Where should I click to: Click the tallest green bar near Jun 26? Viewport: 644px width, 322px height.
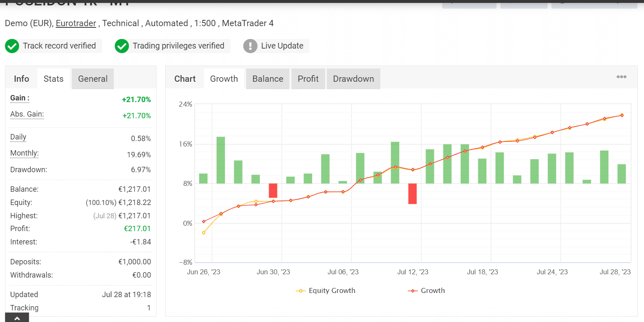pos(220,160)
